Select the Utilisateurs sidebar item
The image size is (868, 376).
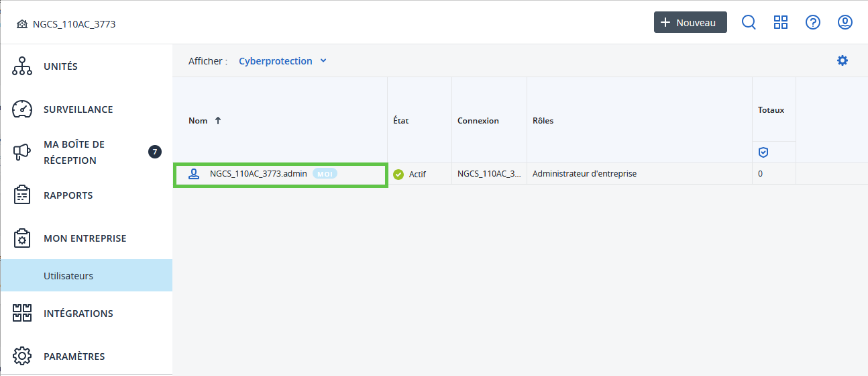coord(68,276)
